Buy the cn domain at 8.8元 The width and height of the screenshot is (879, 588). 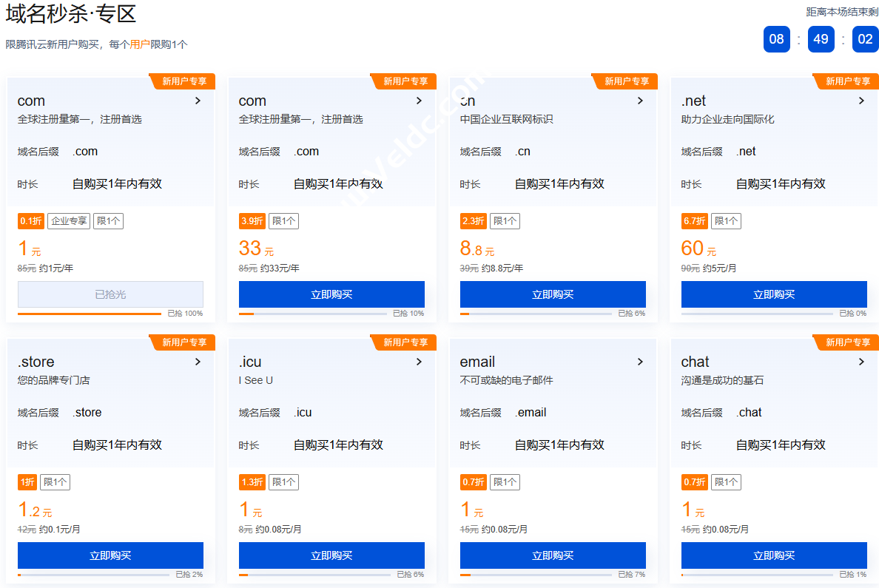[x=553, y=294]
